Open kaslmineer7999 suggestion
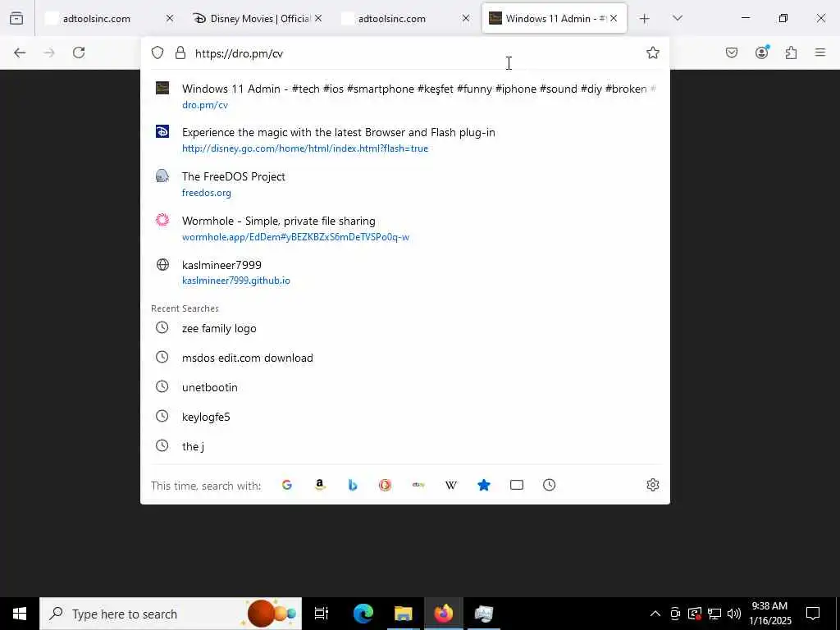Viewport: 840px width, 630px height. click(x=405, y=272)
